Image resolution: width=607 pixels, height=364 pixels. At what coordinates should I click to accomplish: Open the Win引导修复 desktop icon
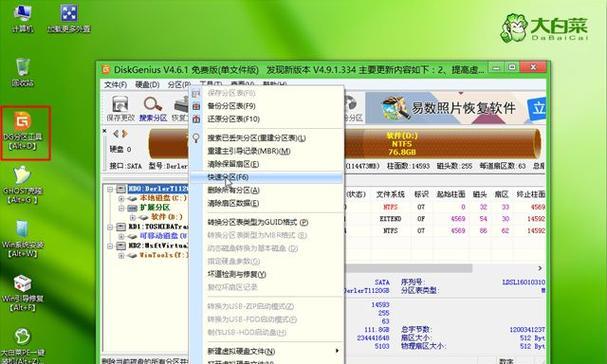click(22, 293)
